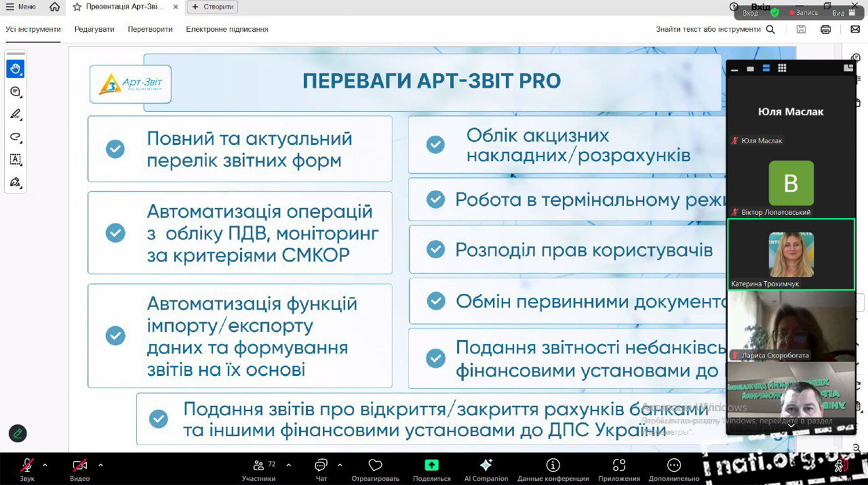Start camera with Видео button

click(80, 469)
